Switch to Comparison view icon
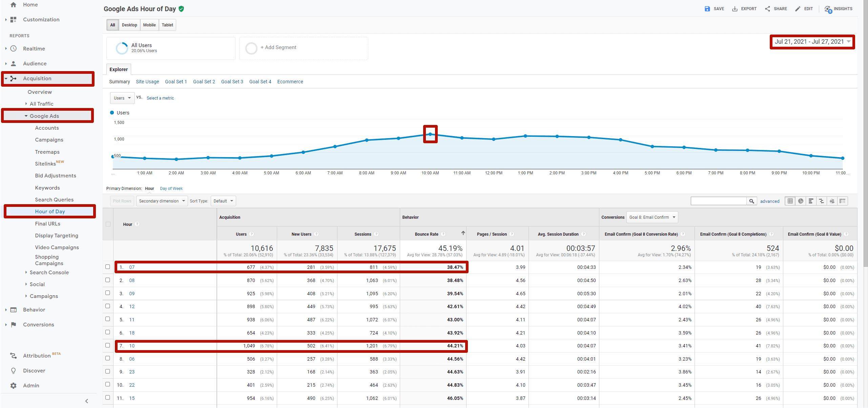 [x=821, y=201]
